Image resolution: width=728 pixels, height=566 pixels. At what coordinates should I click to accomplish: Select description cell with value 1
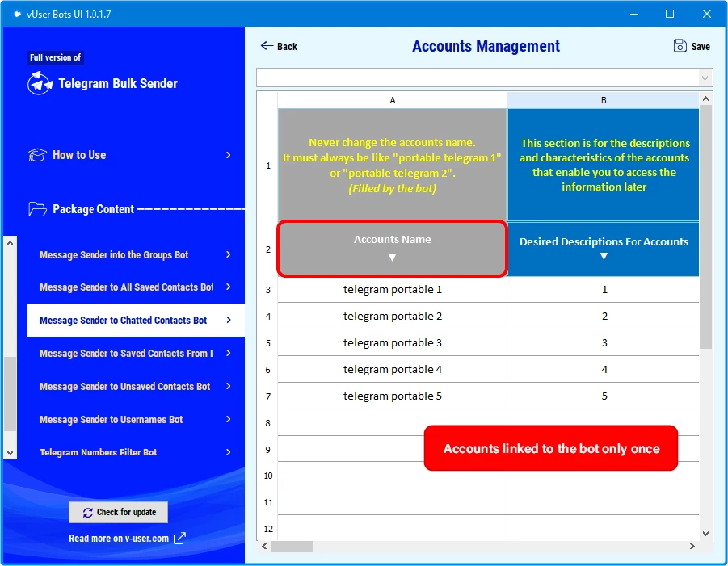pos(603,290)
